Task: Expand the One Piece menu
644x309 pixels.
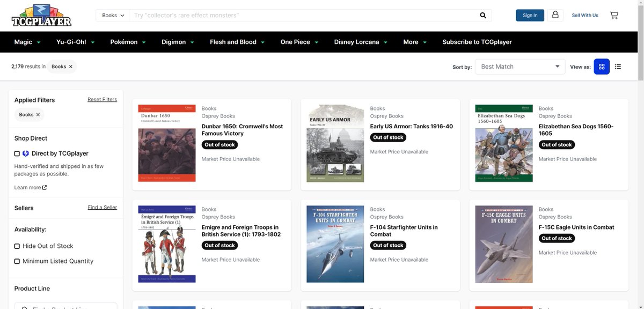Action: click(x=299, y=42)
